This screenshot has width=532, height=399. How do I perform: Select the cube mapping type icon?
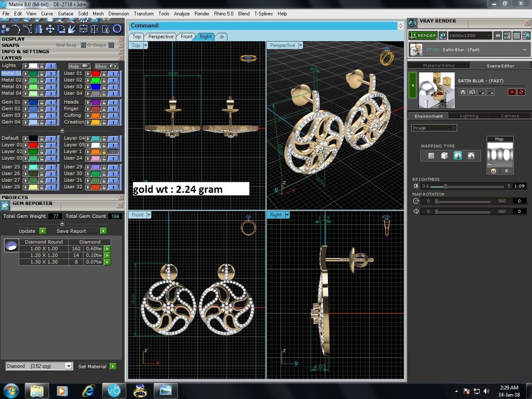click(x=444, y=155)
